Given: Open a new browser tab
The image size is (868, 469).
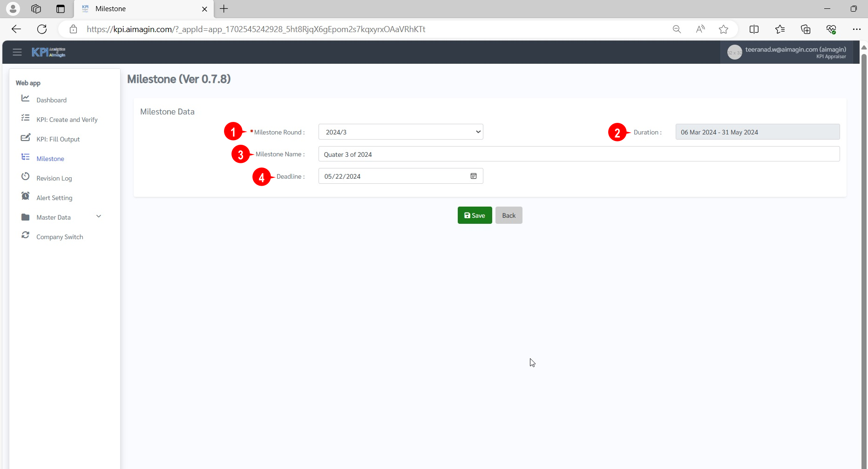Looking at the screenshot, I should (x=224, y=9).
